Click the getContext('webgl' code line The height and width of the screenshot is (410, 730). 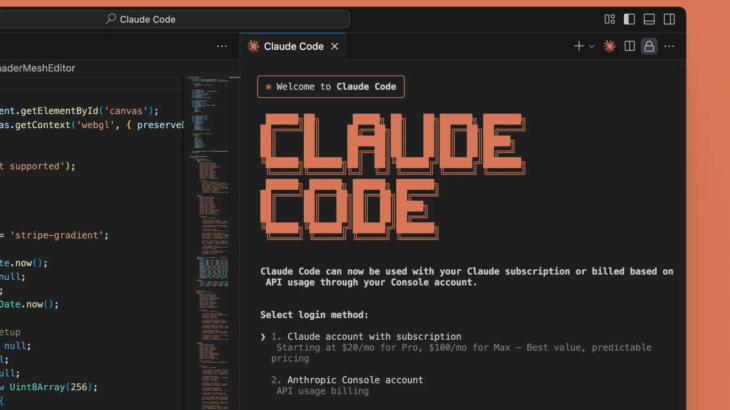point(92,125)
